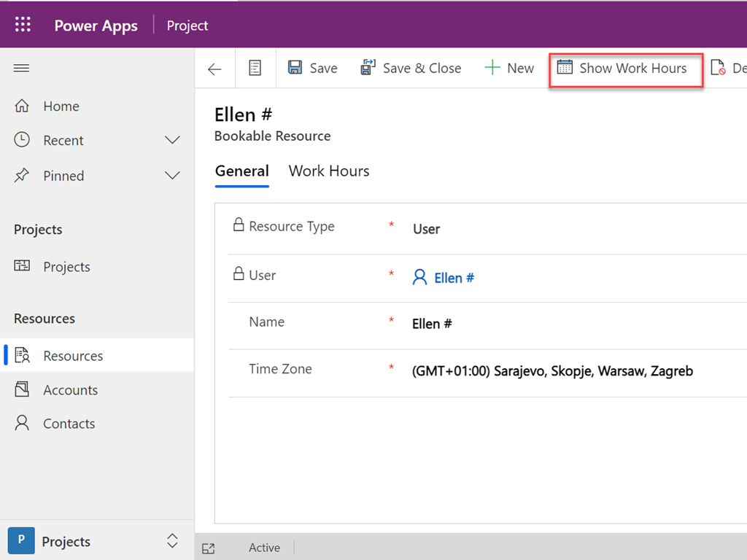Collapse the hamburger navigation menu
This screenshot has width=747, height=560.
coord(22,69)
